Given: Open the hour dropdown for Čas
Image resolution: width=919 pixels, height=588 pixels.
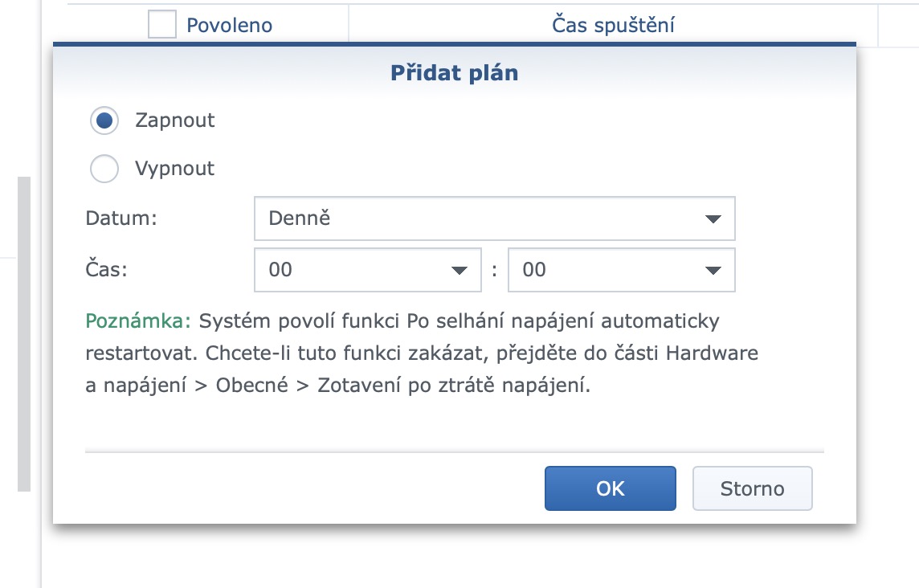Looking at the screenshot, I should coord(367,270).
